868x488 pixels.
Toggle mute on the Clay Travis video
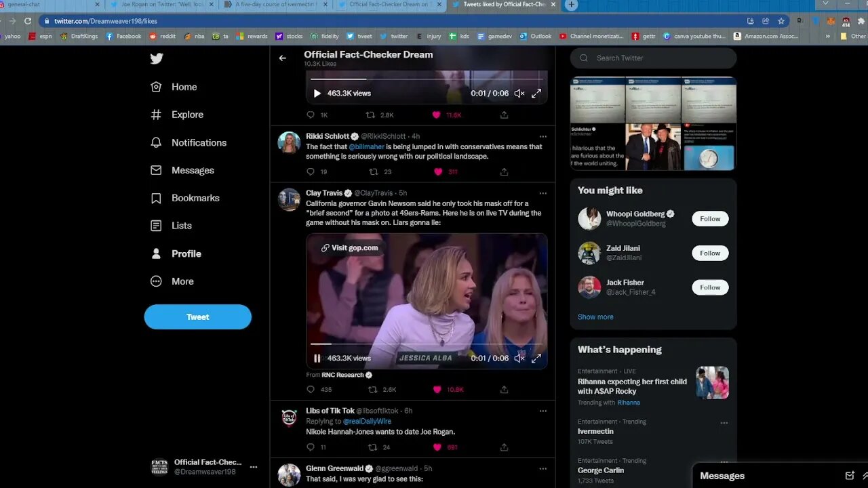coord(519,359)
